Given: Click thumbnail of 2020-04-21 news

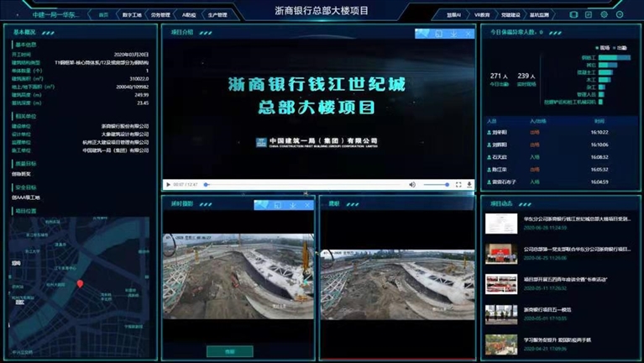Looking at the screenshot, I should click(501, 345).
